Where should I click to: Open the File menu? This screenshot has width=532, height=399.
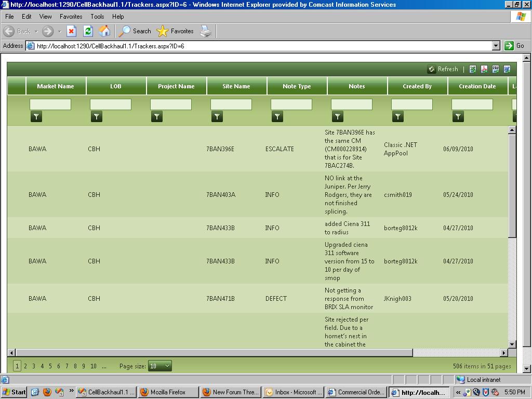tap(9, 16)
